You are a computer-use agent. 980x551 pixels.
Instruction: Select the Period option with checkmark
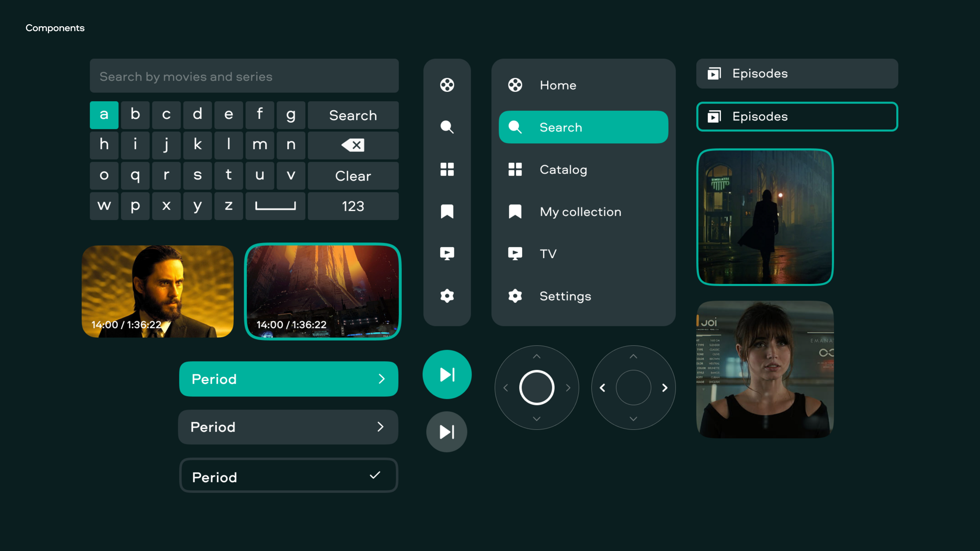(x=288, y=476)
